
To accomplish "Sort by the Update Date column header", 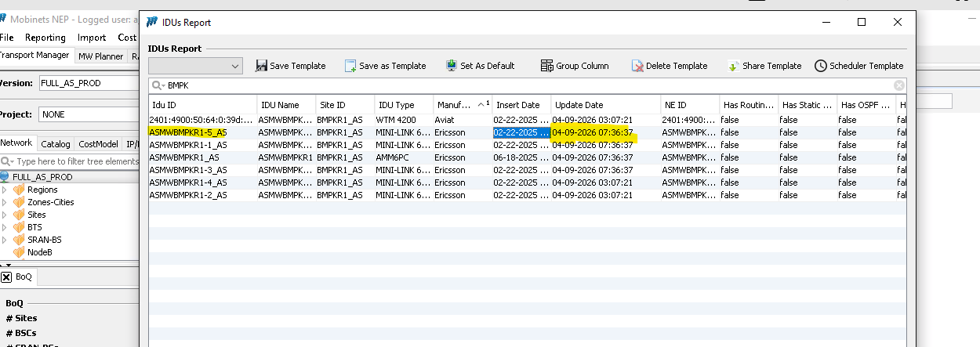I will click(x=578, y=105).
